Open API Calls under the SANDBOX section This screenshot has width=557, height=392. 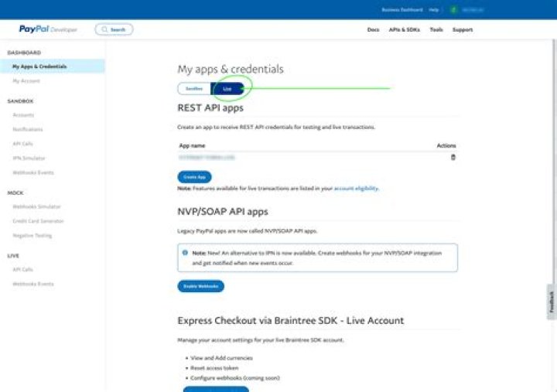point(22,144)
